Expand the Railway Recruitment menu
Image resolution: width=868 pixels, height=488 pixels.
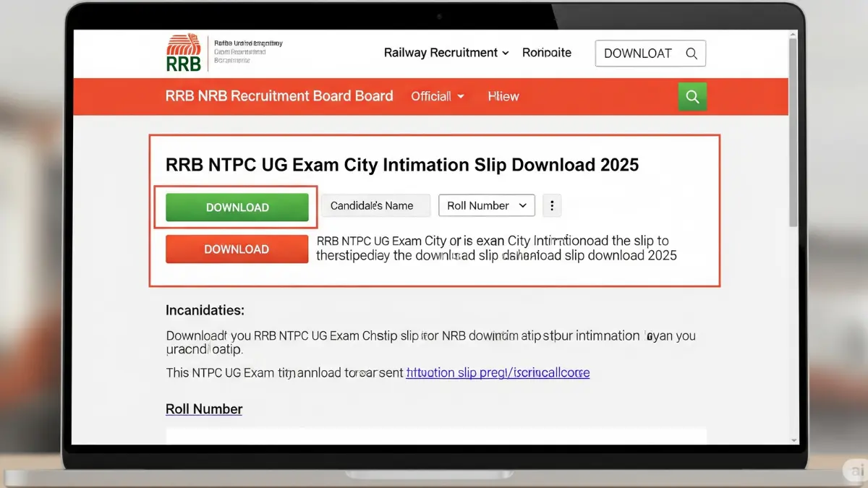coord(446,53)
